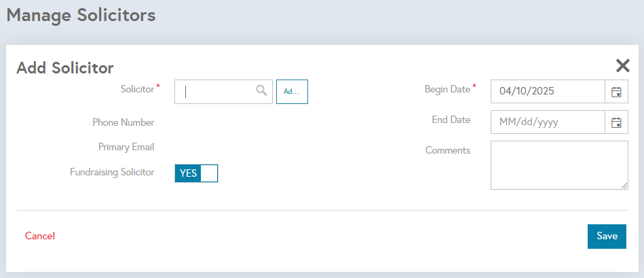Cancel adding the solicitor

tap(40, 236)
